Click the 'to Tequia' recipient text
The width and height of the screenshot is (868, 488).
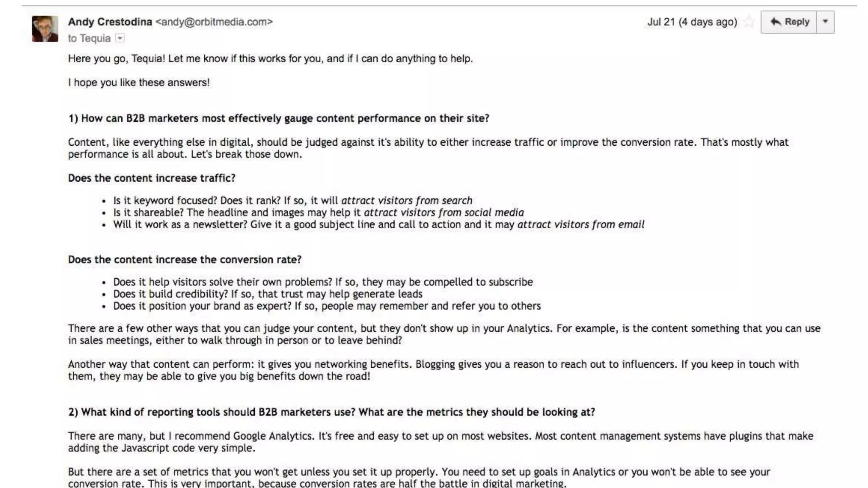click(89, 38)
